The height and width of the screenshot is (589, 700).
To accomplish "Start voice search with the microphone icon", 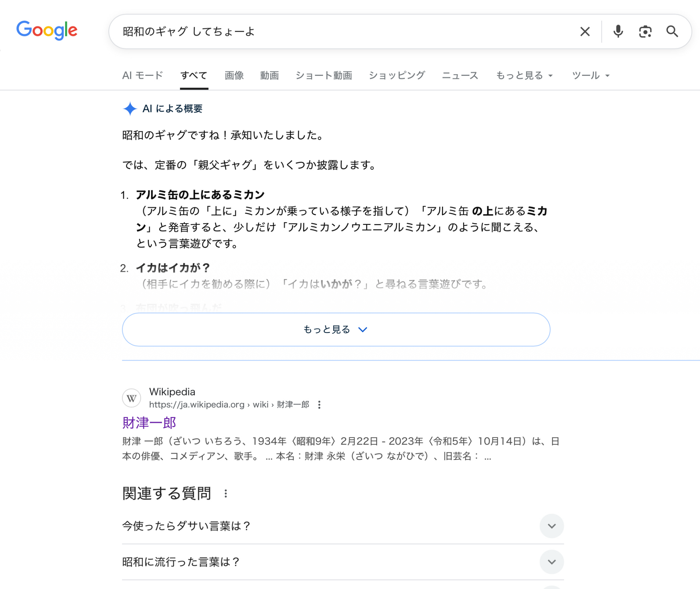I will [x=618, y=31].
